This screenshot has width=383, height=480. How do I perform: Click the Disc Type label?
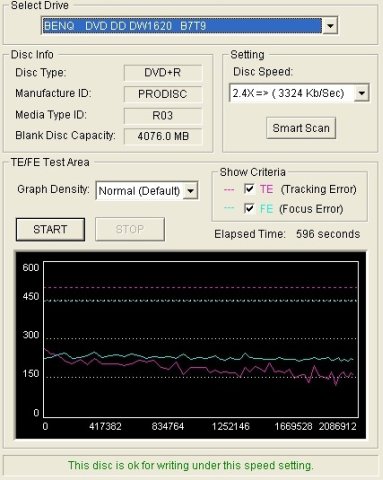(41, 72)
